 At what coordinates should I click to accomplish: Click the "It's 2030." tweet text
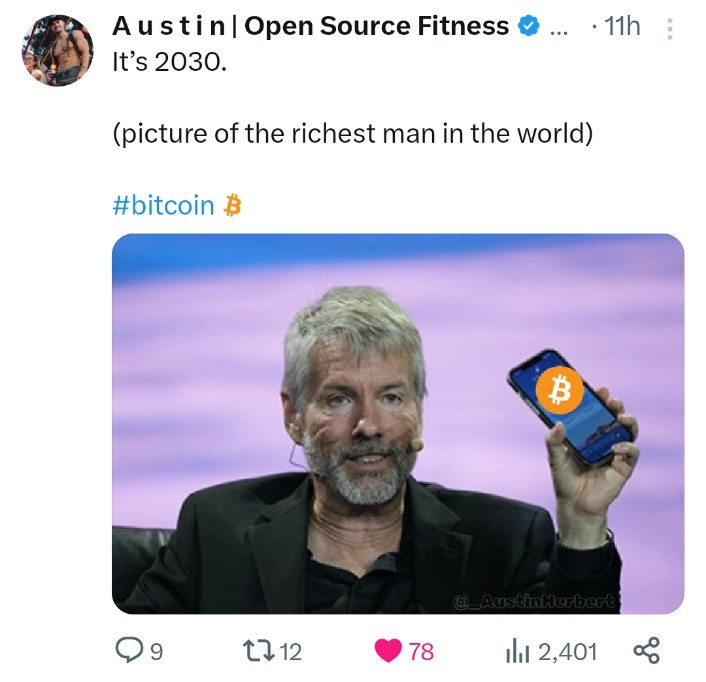point(169,62)
